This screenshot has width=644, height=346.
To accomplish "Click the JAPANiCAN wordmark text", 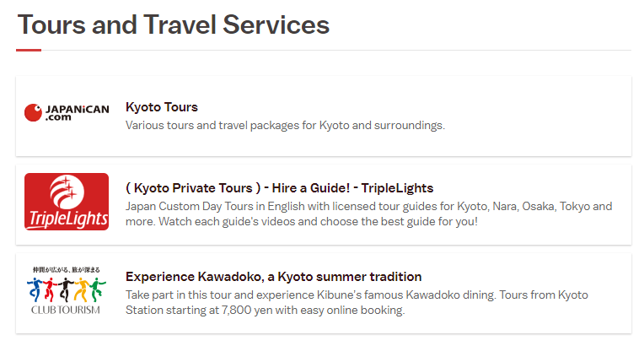I will tap(78, 113).
